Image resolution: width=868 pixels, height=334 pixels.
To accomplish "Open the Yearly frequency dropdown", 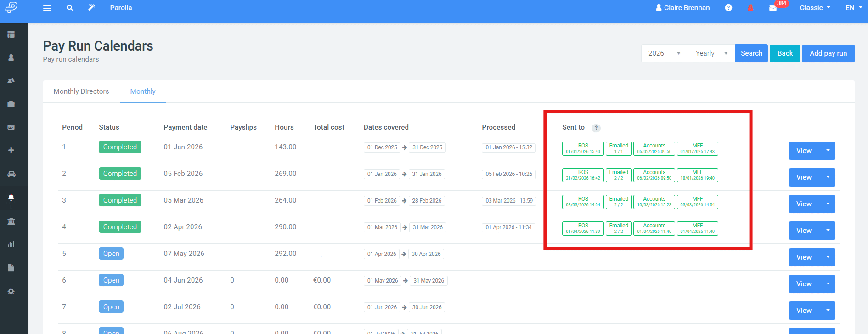I will [711, 53].
